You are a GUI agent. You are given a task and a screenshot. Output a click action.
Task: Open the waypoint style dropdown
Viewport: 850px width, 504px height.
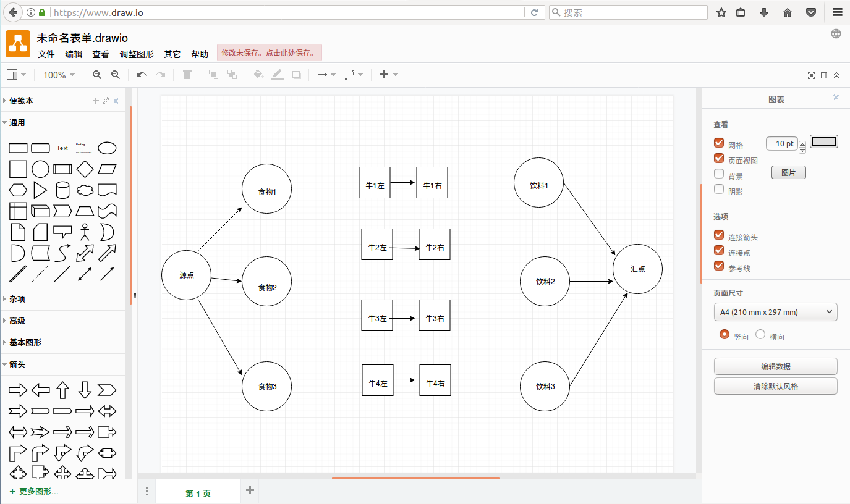(x=354, y=75)
